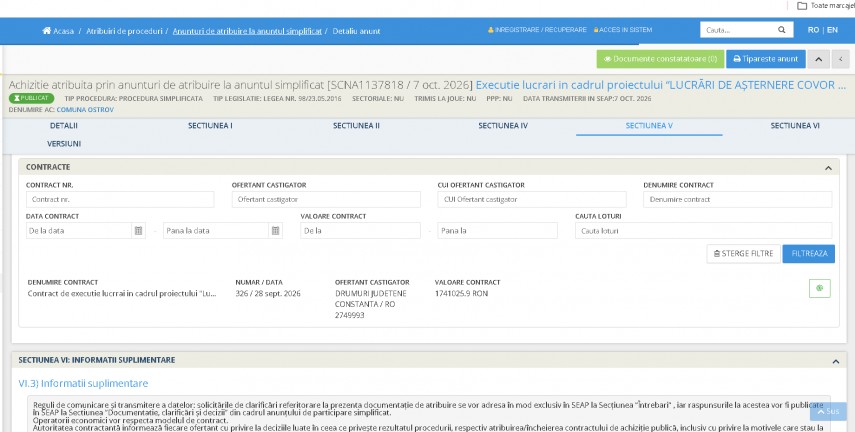
Task: Click Documente constatatoare (0) button
Action: [660, 59]
